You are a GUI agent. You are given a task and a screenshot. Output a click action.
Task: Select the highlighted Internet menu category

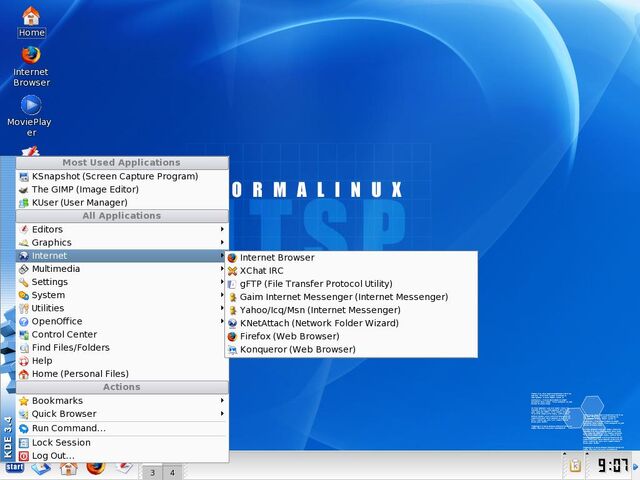pos(122,256)
